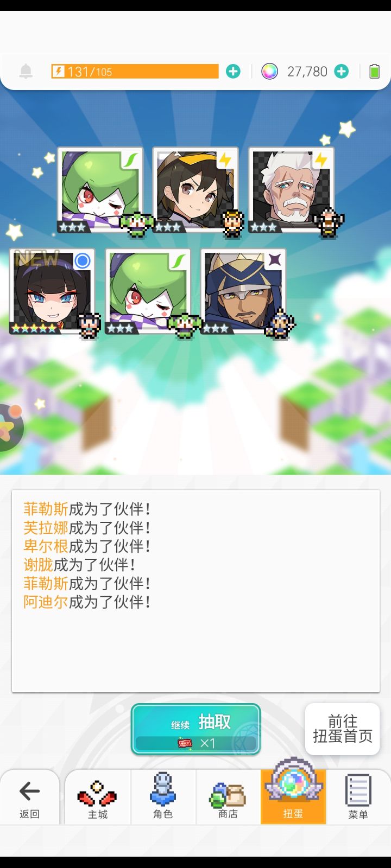Open the partially hidden star side icon
Image resolution: width=391 pixels, height=868 pixels.
pyautogui.click(x=10, y=427)
